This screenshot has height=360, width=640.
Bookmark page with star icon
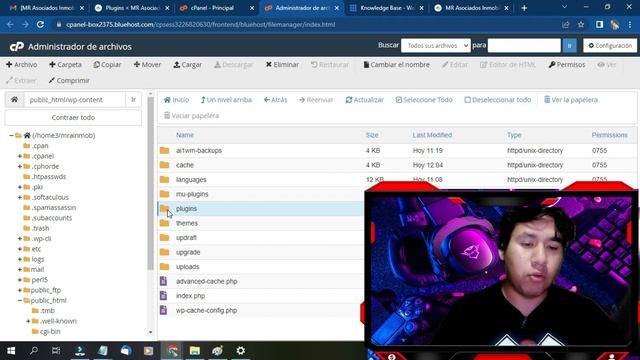(x=581, y=24)
